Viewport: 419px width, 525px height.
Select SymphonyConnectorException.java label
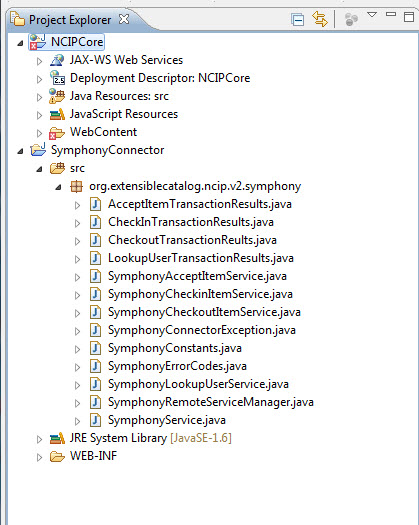click(x=202, y=330)
